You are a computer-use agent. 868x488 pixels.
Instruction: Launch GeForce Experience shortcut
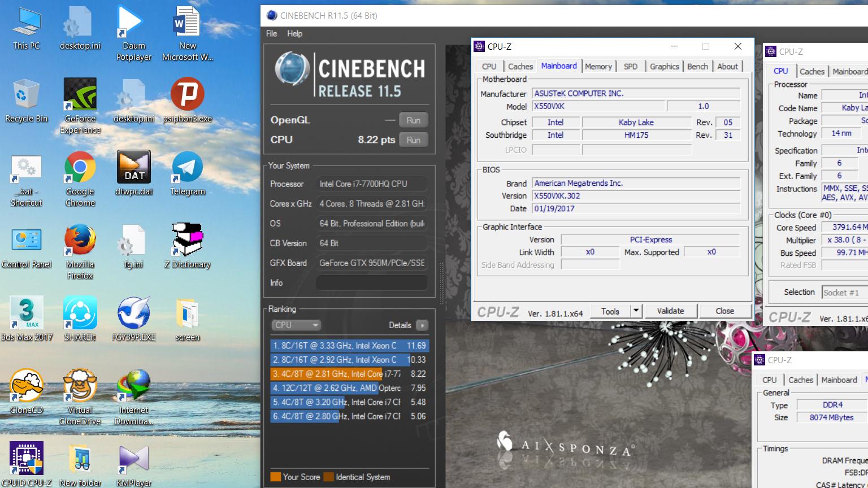coord(80,106)
